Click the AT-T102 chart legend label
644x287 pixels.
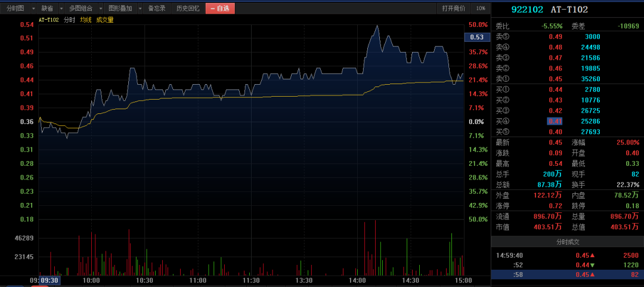click(x=49, y=20)
